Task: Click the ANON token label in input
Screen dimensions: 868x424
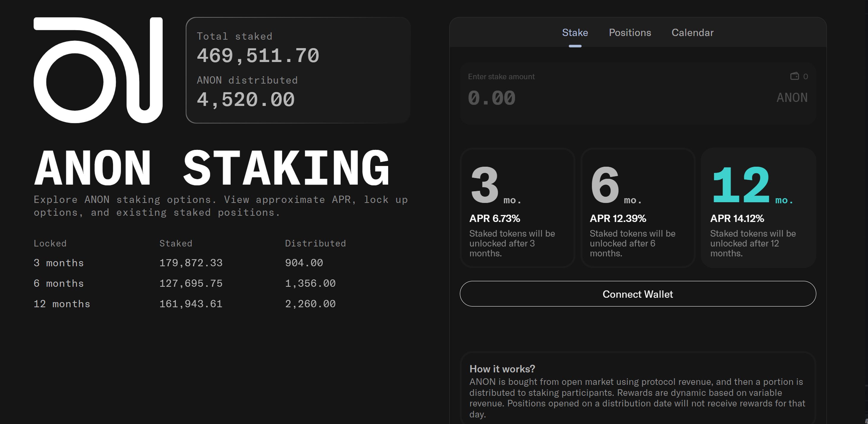Action: pos(792,98)
